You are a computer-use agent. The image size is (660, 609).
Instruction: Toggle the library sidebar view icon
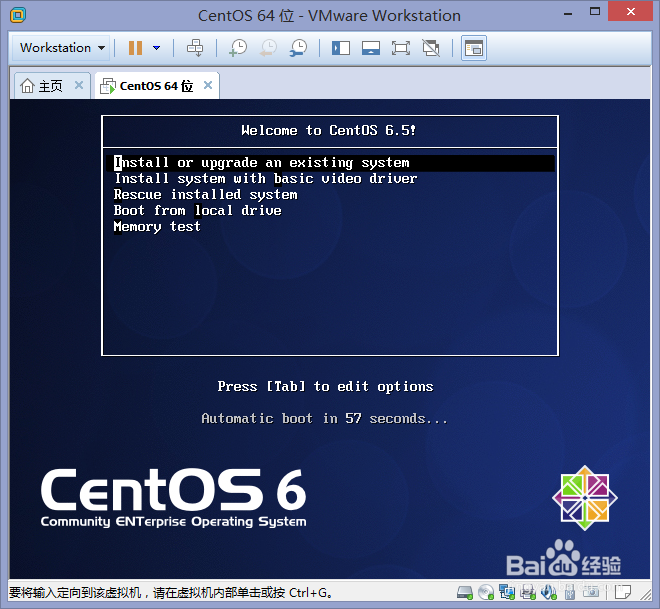(341, 48)
